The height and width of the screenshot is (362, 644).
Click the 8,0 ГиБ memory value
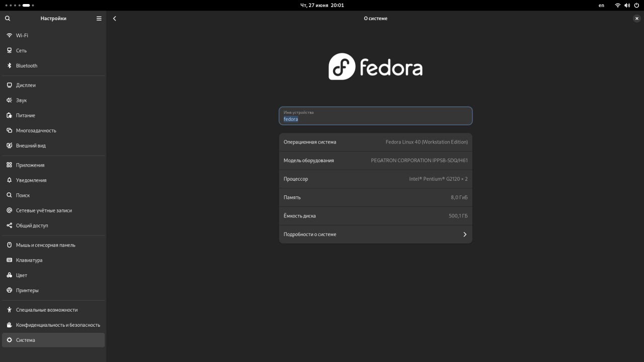(x=459, y=197)
